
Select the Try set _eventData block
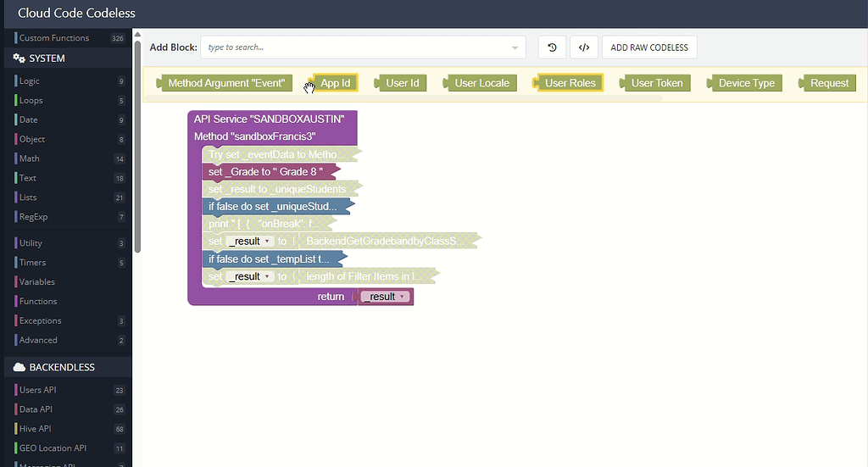tap(280, 154)
